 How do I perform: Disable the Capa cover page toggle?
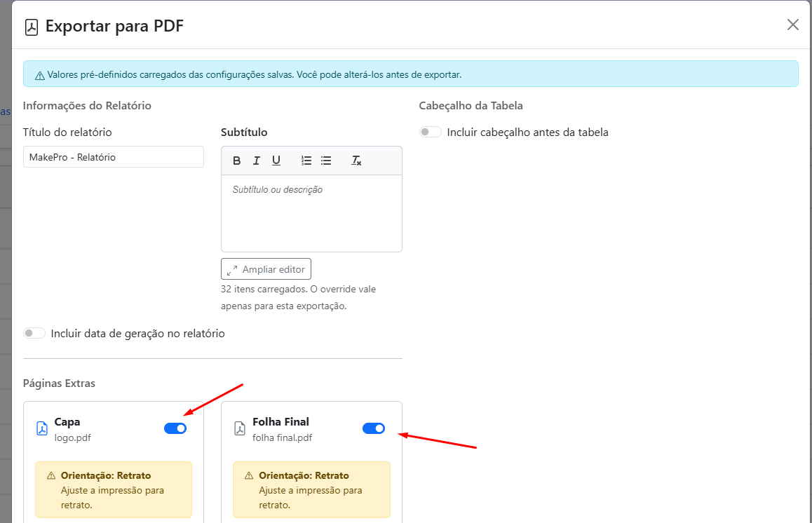(x=175, y=428)
